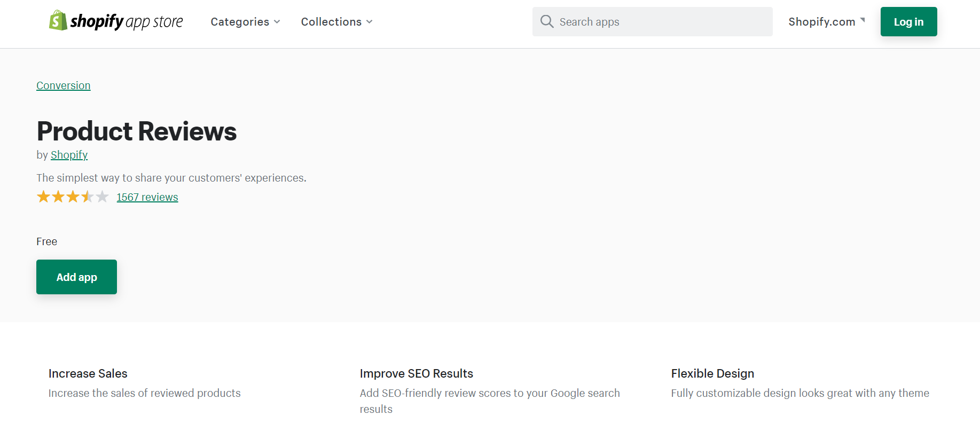Open the Shopify developer link
This screenshot has width=980, height=446.
[69, 155]
